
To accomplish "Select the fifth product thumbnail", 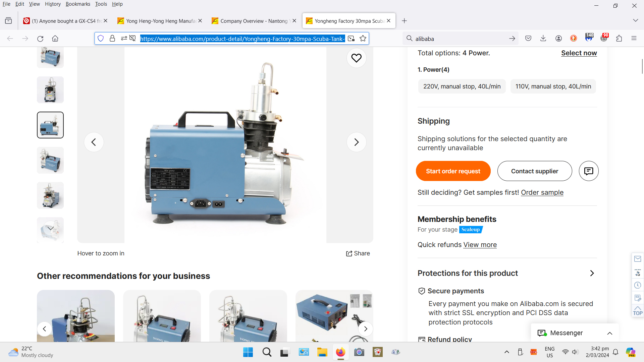I will (50, 195).
